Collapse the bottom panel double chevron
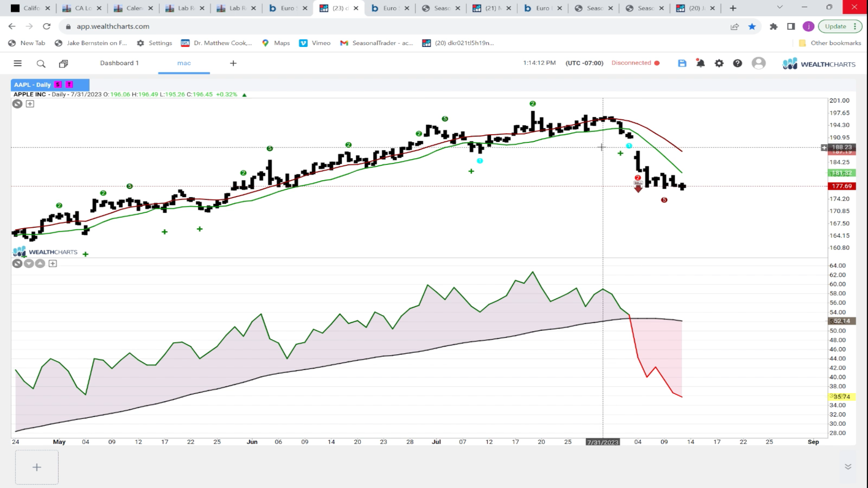This screenshot has width=868, height=488. coord(848,467)
